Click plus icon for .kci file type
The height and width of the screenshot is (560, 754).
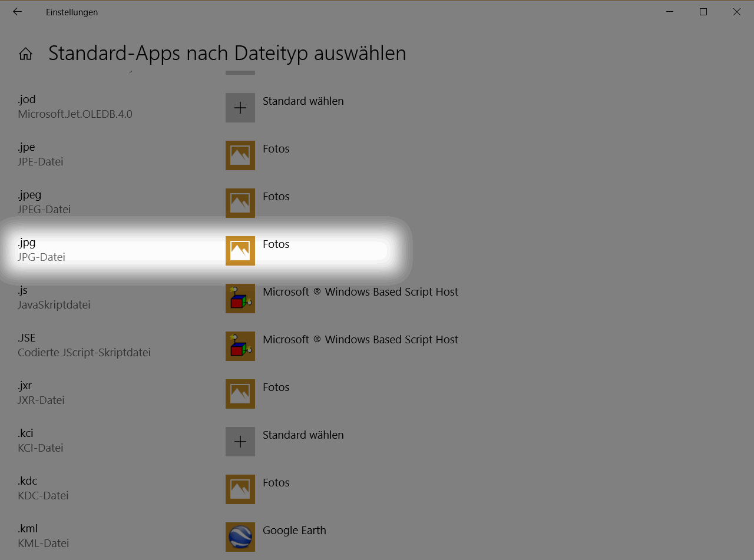[x=240, y=442]
